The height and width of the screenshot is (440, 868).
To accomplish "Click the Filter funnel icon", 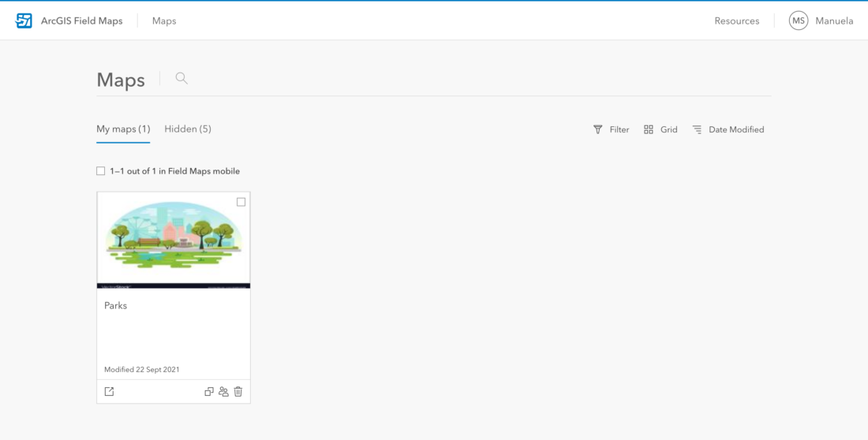I will [x=598, y=129].
